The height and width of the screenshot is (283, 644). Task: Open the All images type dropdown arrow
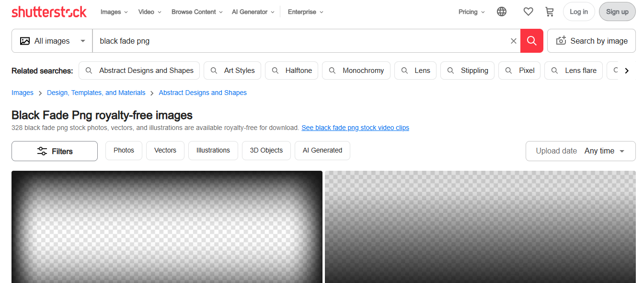83,41
